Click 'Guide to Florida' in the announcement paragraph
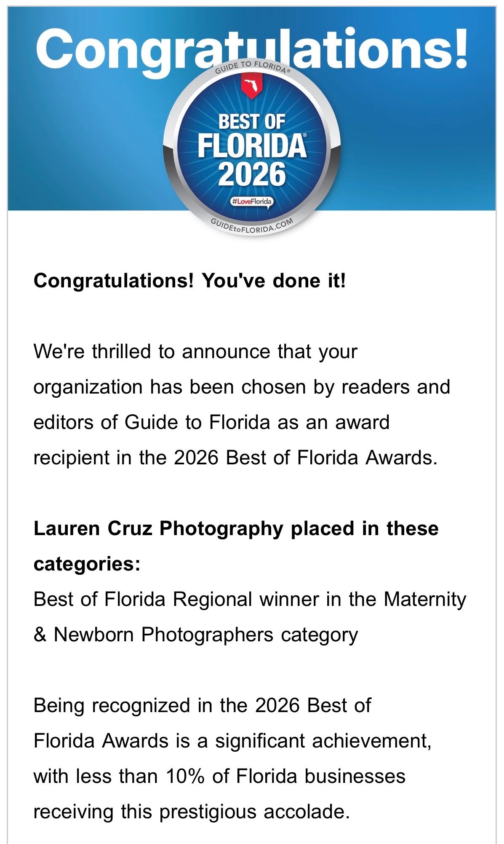The height and width of the screenshot is (844, 504). pyautogui.click(x=197, y=422)
